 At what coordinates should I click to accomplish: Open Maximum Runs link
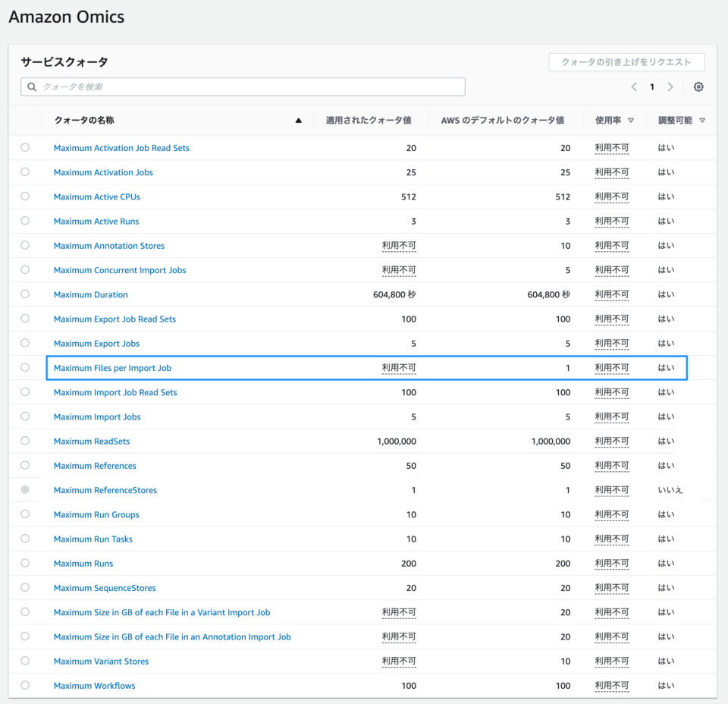pyautogui.click(x=83, y=564)
